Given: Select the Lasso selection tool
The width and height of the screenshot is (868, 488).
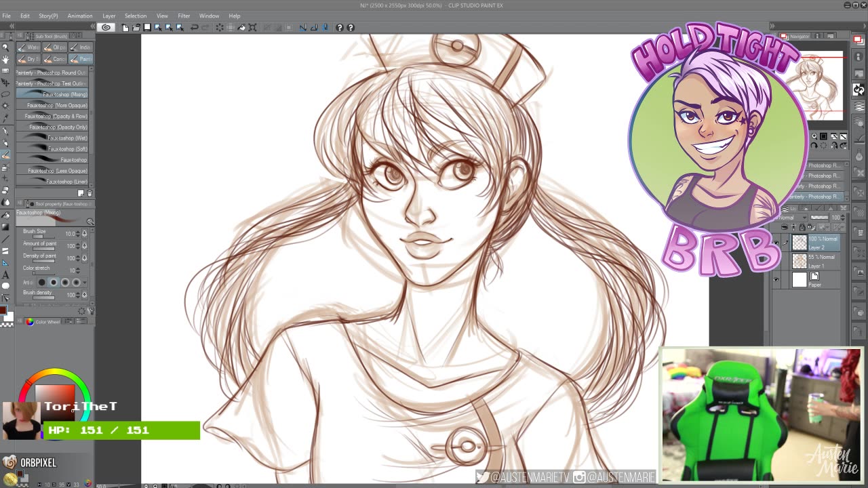Looking at the screenshot, I should point(5,94).
